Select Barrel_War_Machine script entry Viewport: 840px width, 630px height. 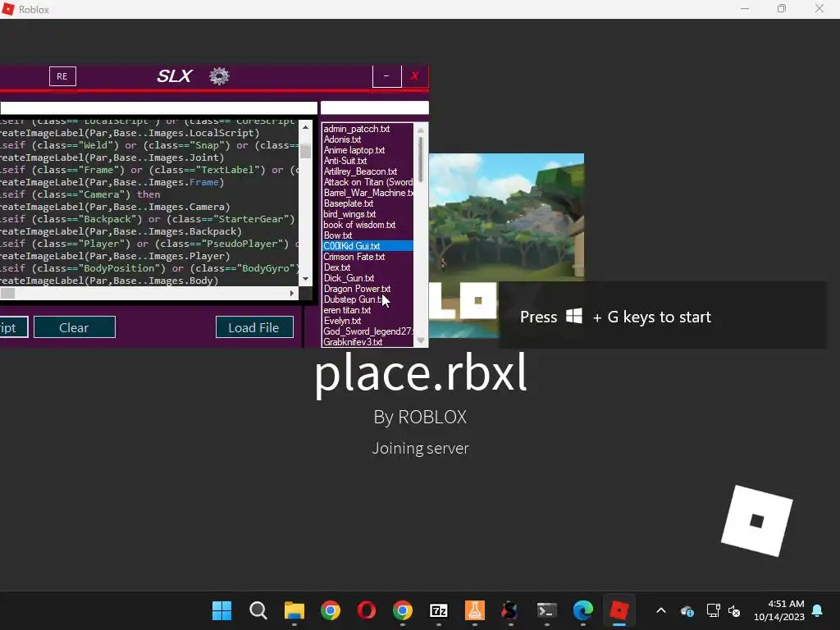tap(367, 193)
